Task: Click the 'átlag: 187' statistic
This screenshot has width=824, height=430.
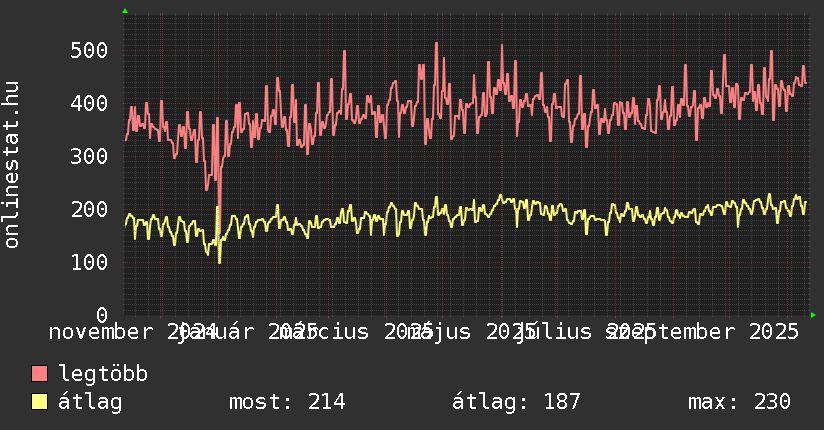Action: tap(516, 402)
